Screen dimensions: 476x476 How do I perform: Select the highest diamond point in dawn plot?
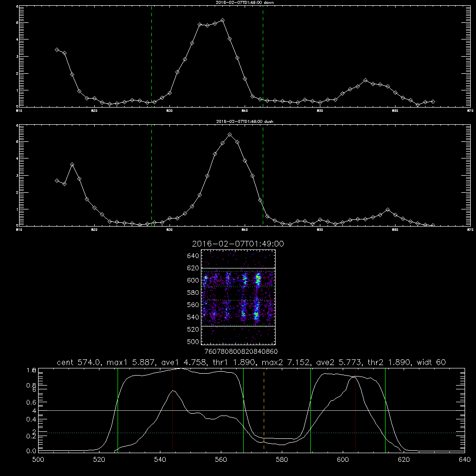point(222,20)
